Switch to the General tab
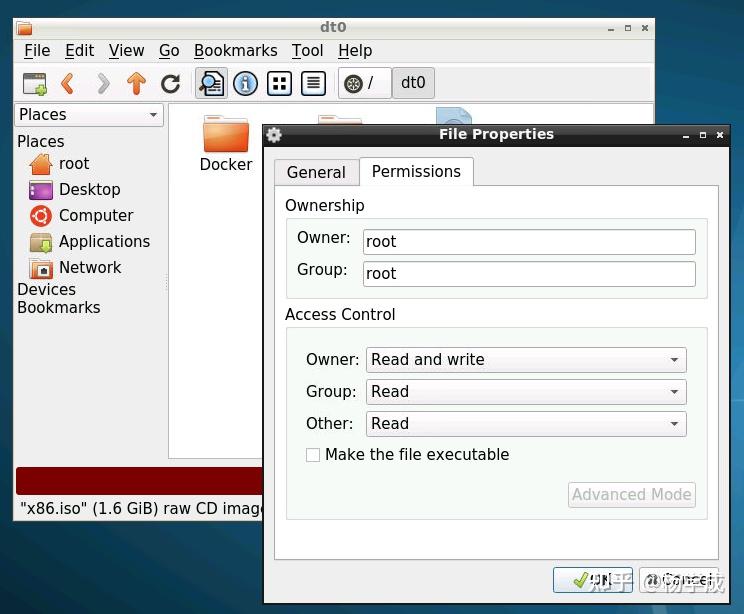744x614 pixels. tap(316, 172)
